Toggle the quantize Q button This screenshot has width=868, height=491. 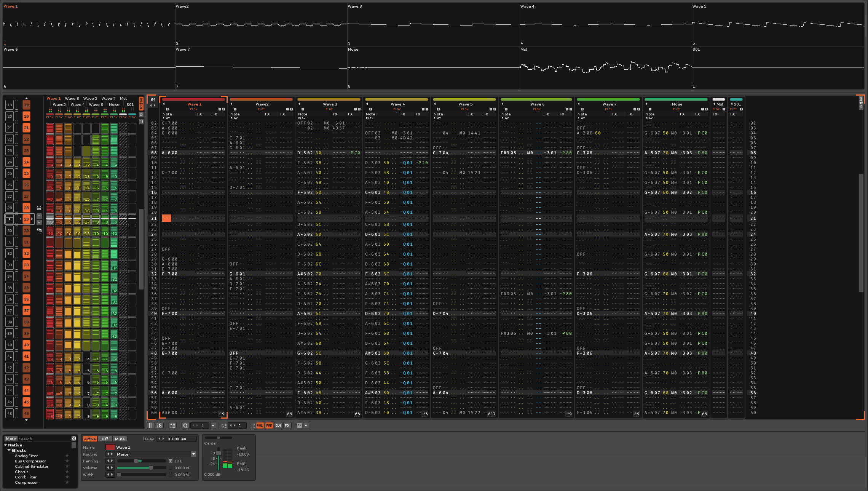coord(185,425)
